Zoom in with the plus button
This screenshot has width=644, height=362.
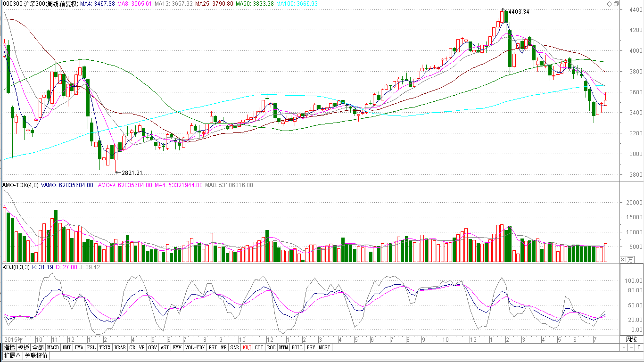pos(624,347)
